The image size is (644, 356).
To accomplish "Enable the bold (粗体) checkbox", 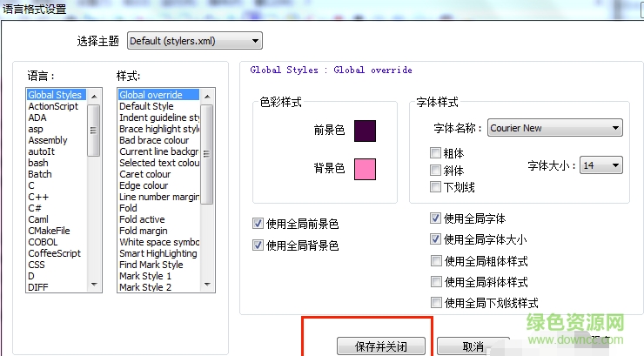I will (436, 154).
